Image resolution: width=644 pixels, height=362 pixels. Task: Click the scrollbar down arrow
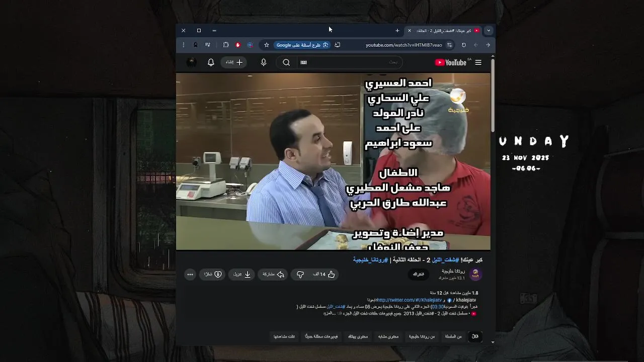pyautogui.click(x=493, y=342)
